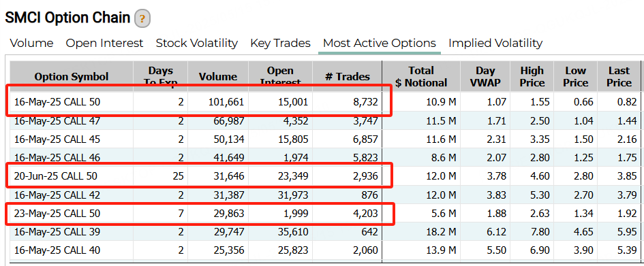
Task: Select the Stock Volatility tab
Action: pyautogui.click(x=197, y=43)
